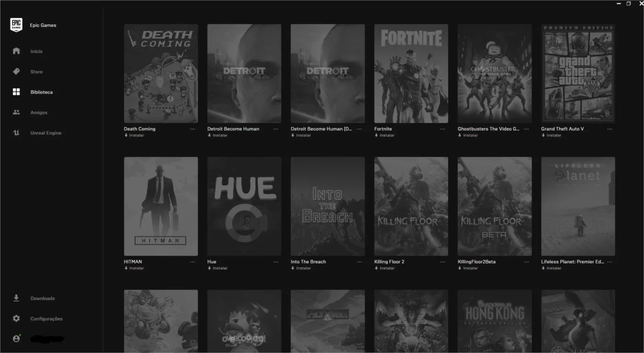Open options menu for Detroit Become Human

(276, 129)
